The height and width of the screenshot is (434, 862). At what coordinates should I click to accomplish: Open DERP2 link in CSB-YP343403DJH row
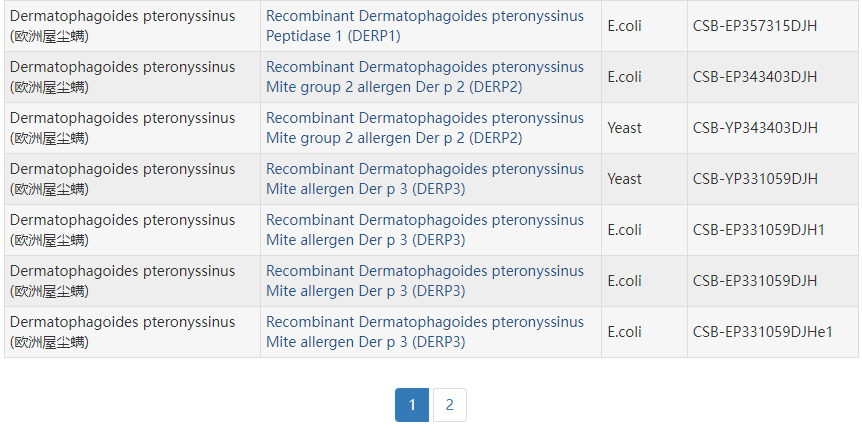point(424,128)
